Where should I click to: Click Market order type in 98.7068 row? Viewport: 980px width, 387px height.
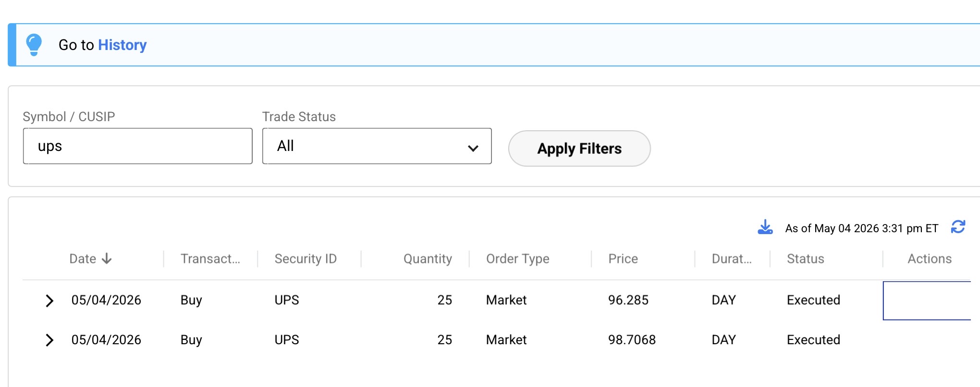(506, 340)
